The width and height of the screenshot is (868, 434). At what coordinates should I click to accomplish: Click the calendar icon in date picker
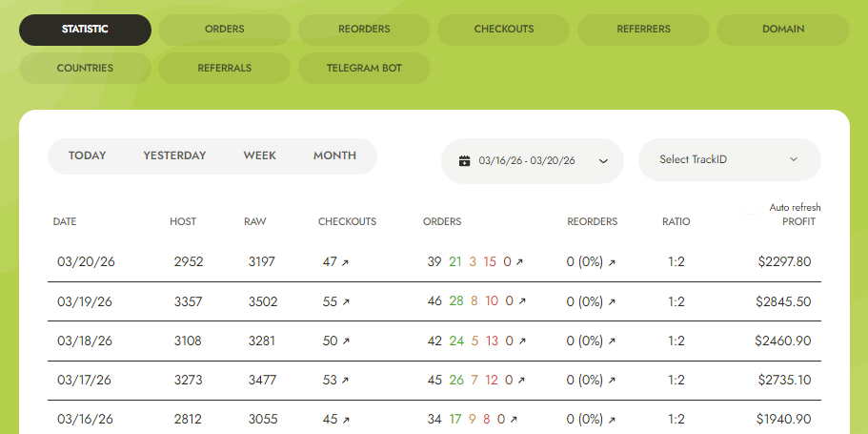pos(464,161)
